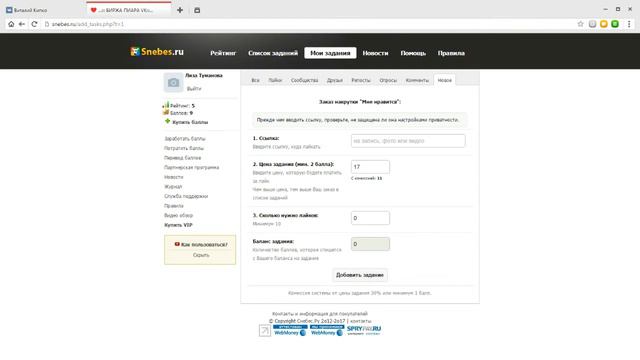The image size is (640, 360).
Task: Click the grey extension icon beside star
Action: tap(592, 24)
